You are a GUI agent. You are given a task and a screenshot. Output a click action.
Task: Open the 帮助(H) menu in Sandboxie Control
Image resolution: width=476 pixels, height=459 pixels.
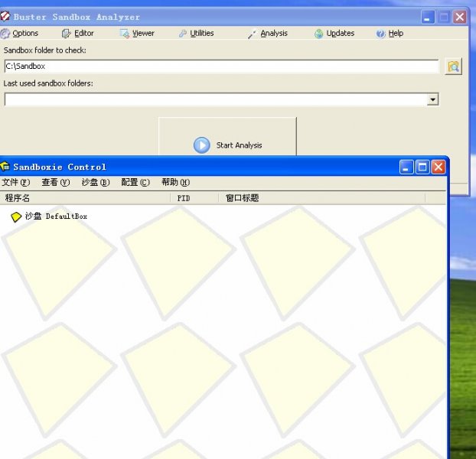(176, 182)
